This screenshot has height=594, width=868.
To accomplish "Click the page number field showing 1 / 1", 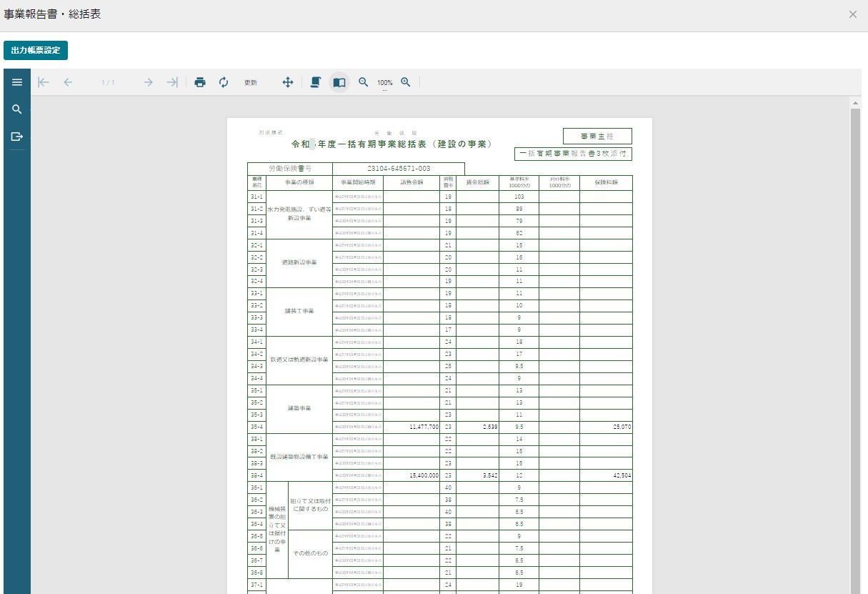I will pos(108,83).
